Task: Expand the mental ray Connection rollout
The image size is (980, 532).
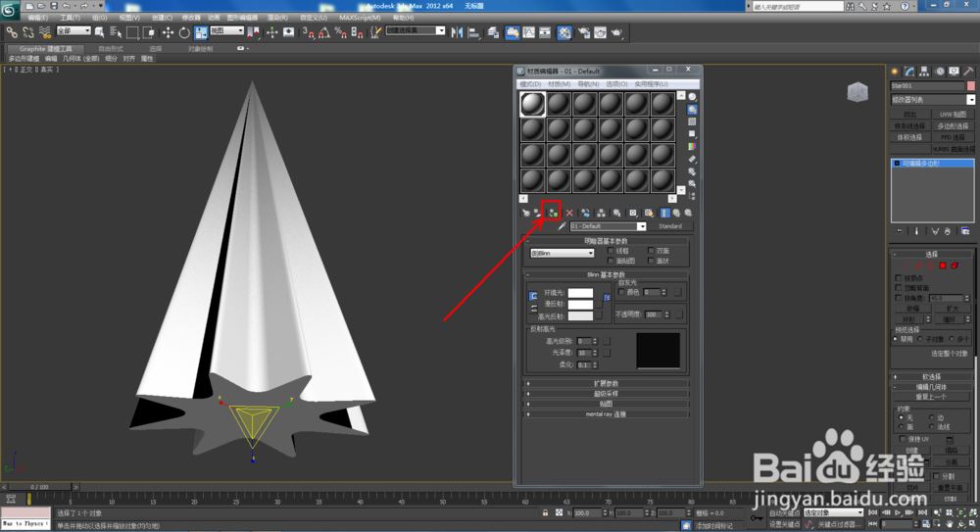Action: tap(607, 413)
